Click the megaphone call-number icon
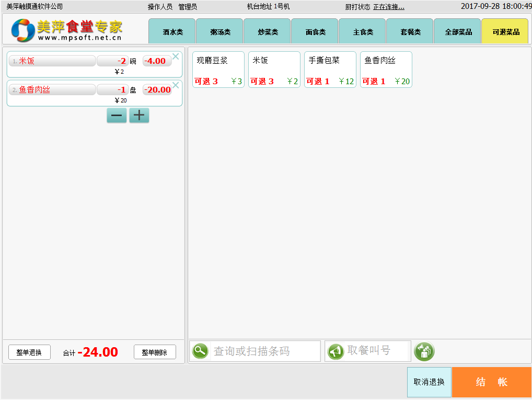 (336, 351)
